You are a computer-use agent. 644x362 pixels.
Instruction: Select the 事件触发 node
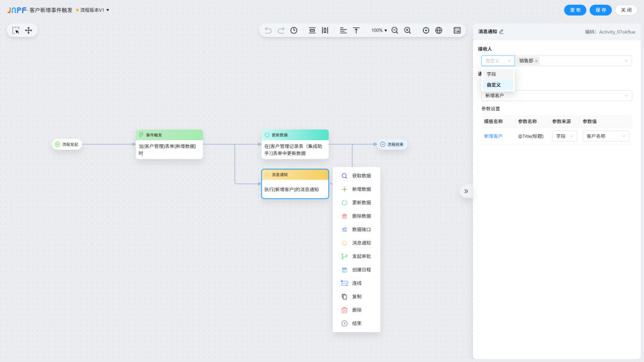coord(169,144)
